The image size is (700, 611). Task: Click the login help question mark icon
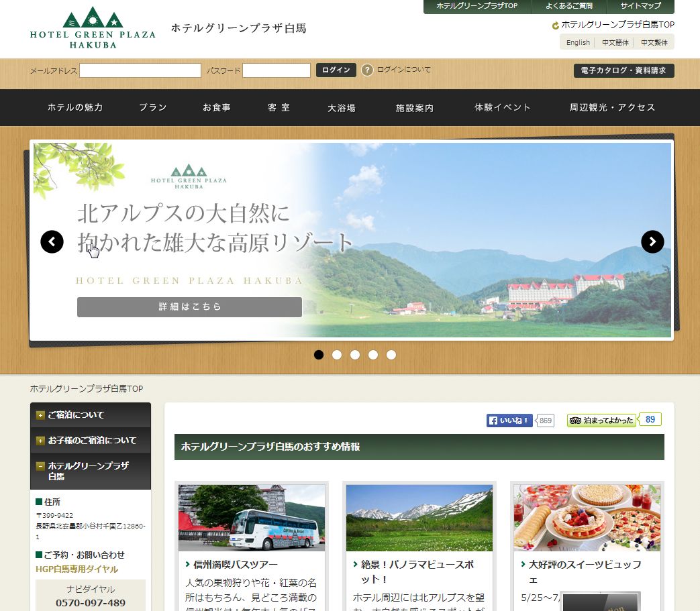367,70
